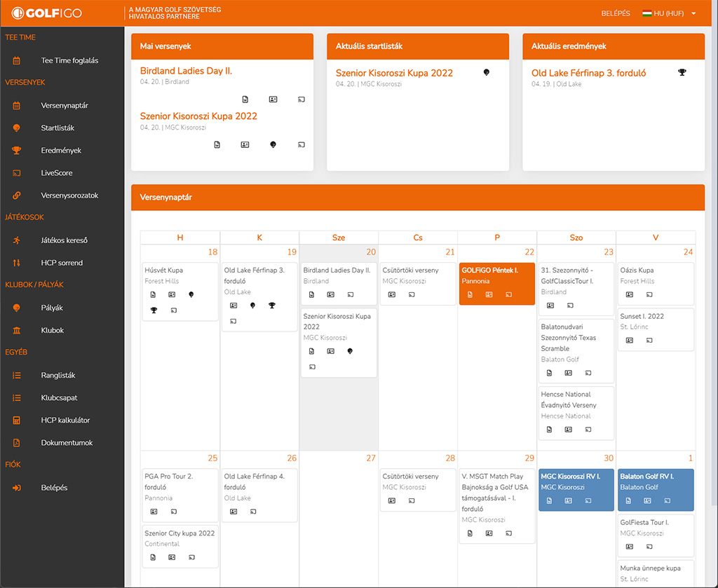Click the V. MSGT Match Play Bajnokság event title

[x=494, y=493]
